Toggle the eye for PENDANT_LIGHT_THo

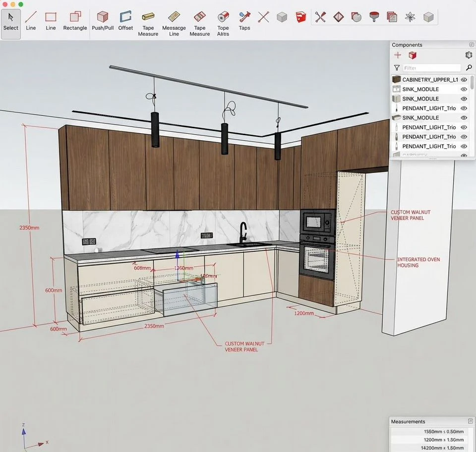click(464, 137)
